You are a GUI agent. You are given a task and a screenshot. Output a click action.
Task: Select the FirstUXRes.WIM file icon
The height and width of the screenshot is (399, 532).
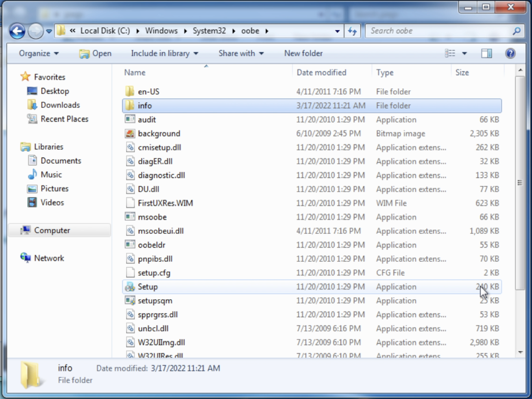click(x=130, y=203)
